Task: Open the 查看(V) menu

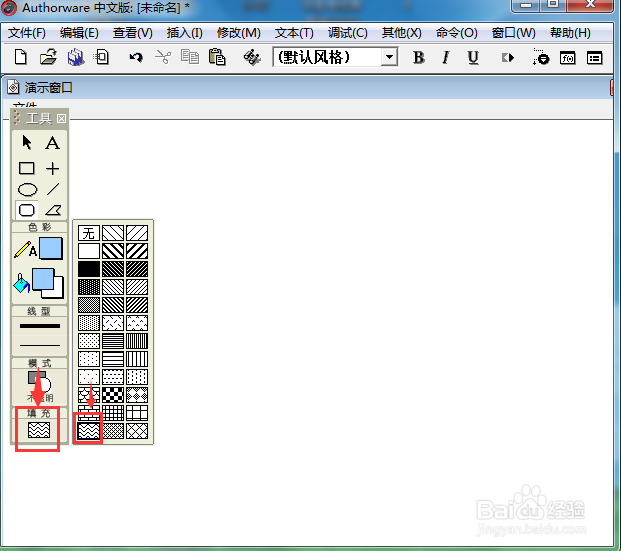Action: click(132, 33)
